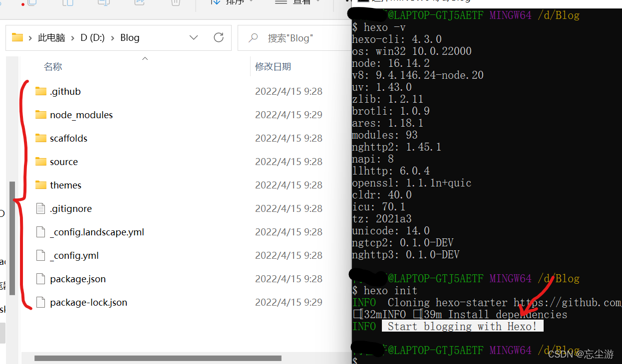
Task: Click 'nghttp3: 0.1.0-DEV' terminal line
Action: (406, 255)
